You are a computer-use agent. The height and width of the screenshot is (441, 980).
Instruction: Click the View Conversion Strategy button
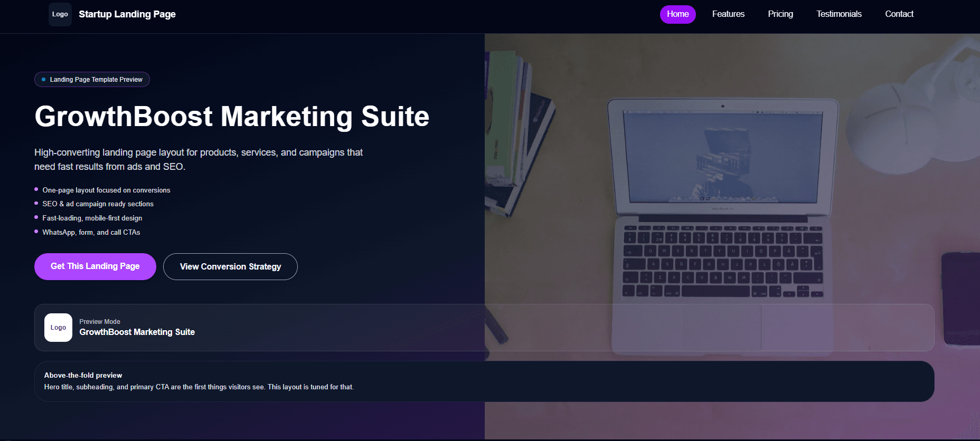click(x=230, y=266)
